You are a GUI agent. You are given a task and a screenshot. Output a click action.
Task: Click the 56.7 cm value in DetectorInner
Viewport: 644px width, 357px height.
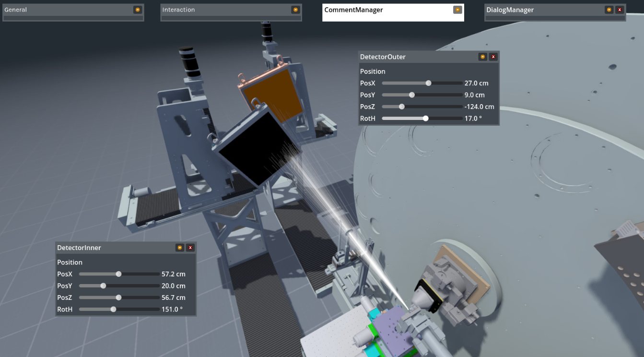[x=174, y=297]
